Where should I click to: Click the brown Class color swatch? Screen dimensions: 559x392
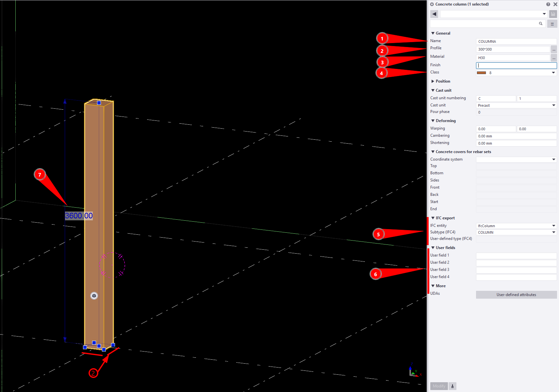point(481,73)
